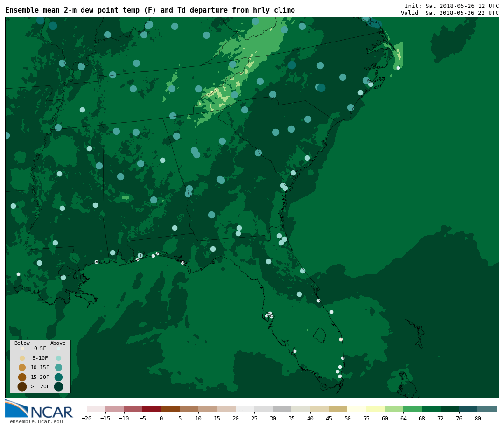The width and height of the screenshot is (504, 427).
Task: Select the Below 0-5F legend circle
Action: point(22,349)
